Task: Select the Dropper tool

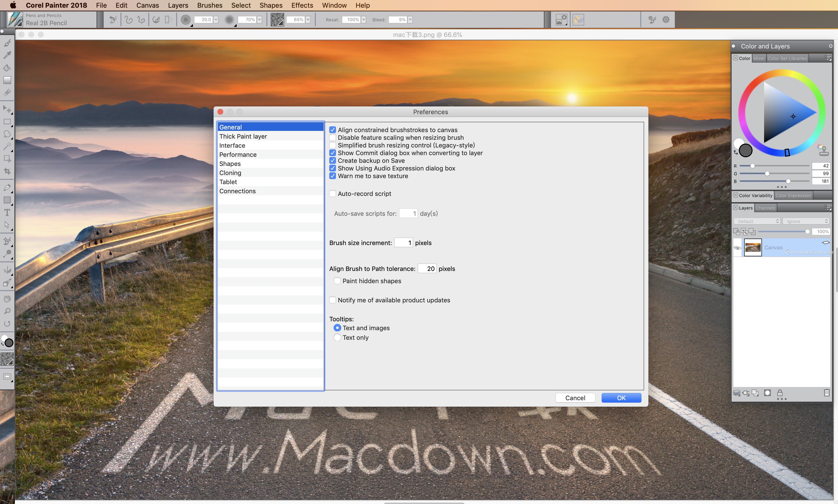Action: pos(7,55)
